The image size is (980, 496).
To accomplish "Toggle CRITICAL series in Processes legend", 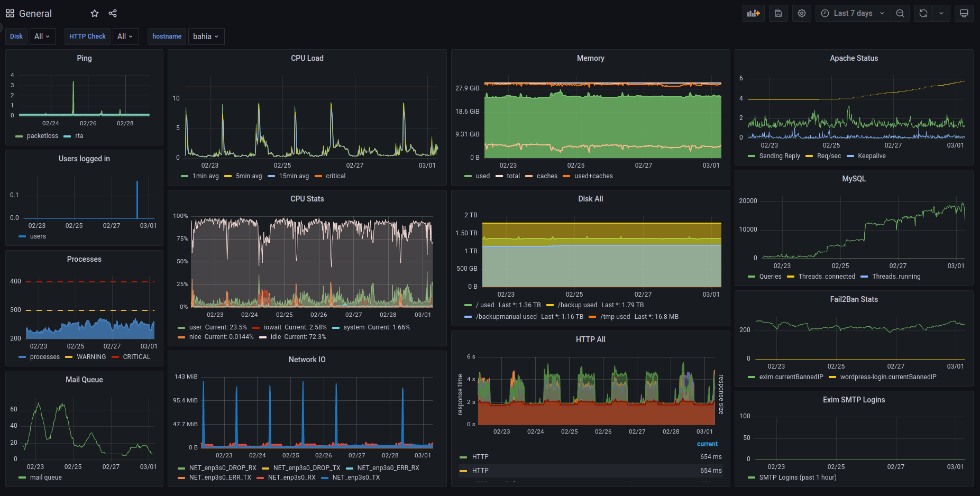I will coord(136,357).
